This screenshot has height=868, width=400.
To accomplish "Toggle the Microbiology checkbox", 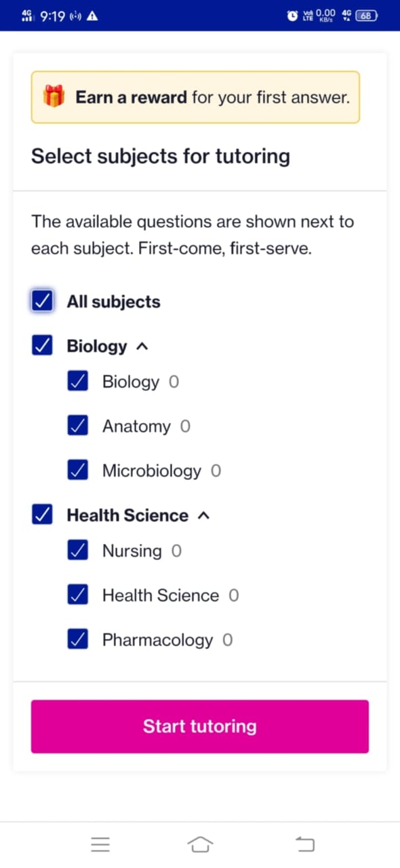I will point(78,471).
